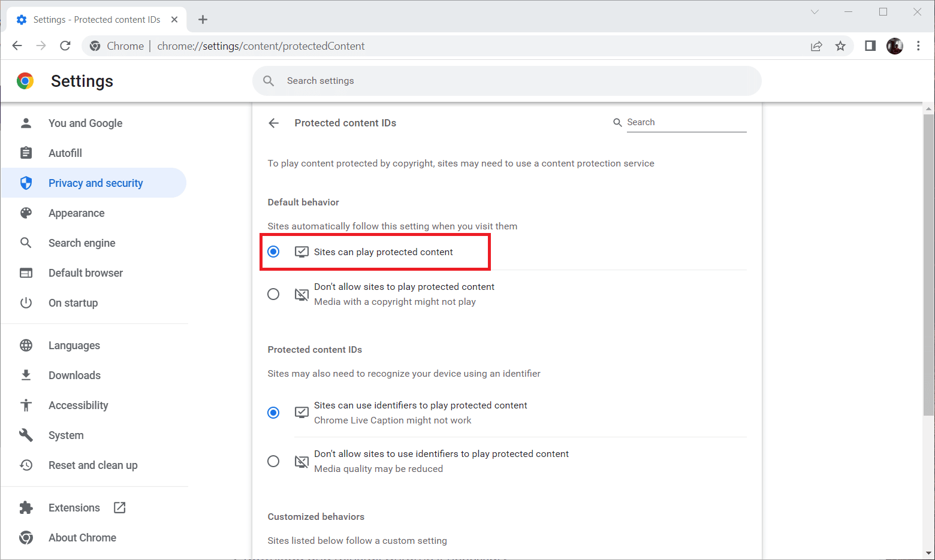Open the Extensions external link icon
The image size is (935, 560).
pyautogui.click(x=120, y=507)
